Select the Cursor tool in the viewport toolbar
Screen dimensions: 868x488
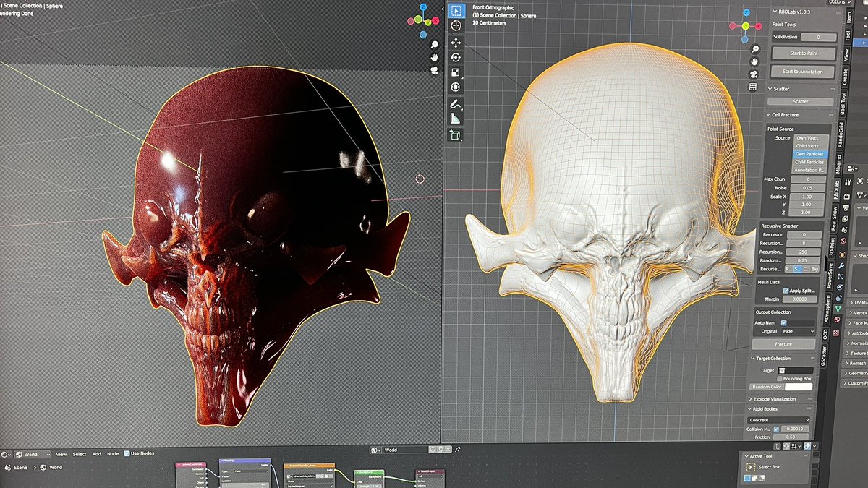pyautogui.click(x=456, y=26)
